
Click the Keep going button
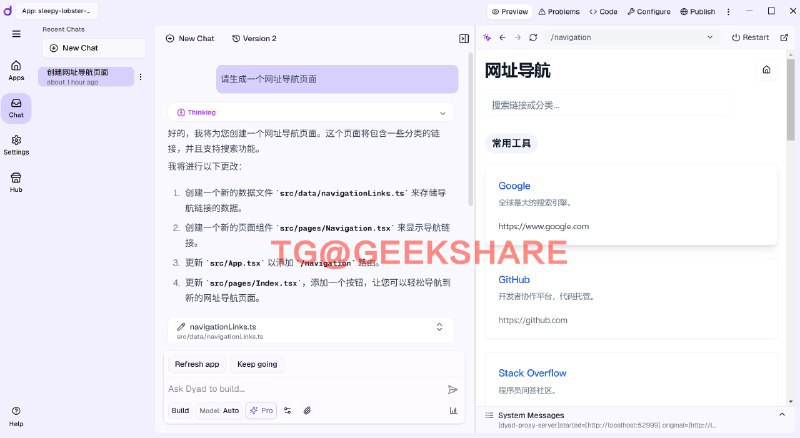[257, 364]
